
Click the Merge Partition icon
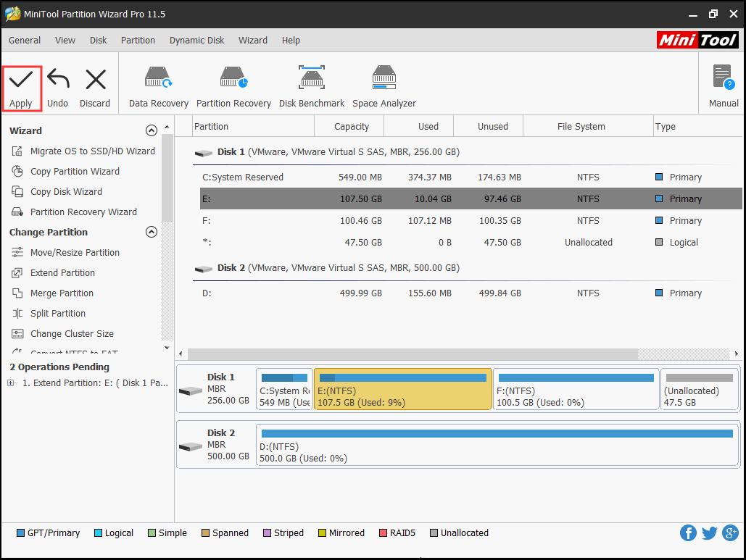(17, 293)
